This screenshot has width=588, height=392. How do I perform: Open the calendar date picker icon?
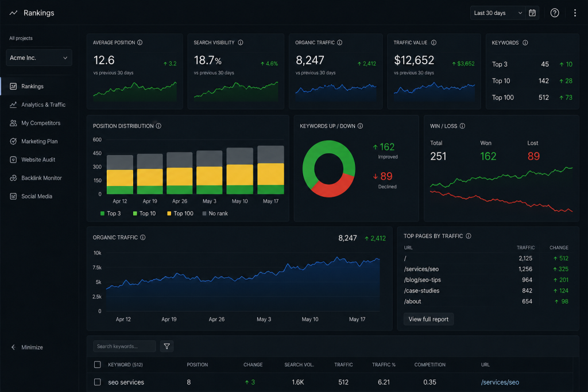pos(532,13)
